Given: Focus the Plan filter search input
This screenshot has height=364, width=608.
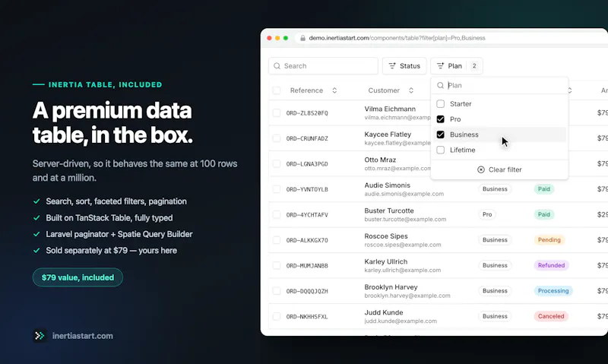Looking at the screenshot, I should click(499, 85).
